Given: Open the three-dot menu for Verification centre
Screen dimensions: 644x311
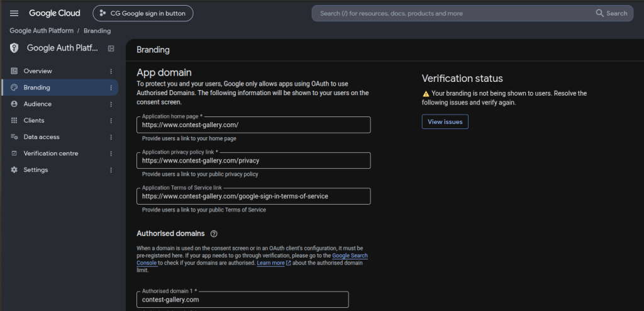Looking at the screenshot, I should pos(111,154).
